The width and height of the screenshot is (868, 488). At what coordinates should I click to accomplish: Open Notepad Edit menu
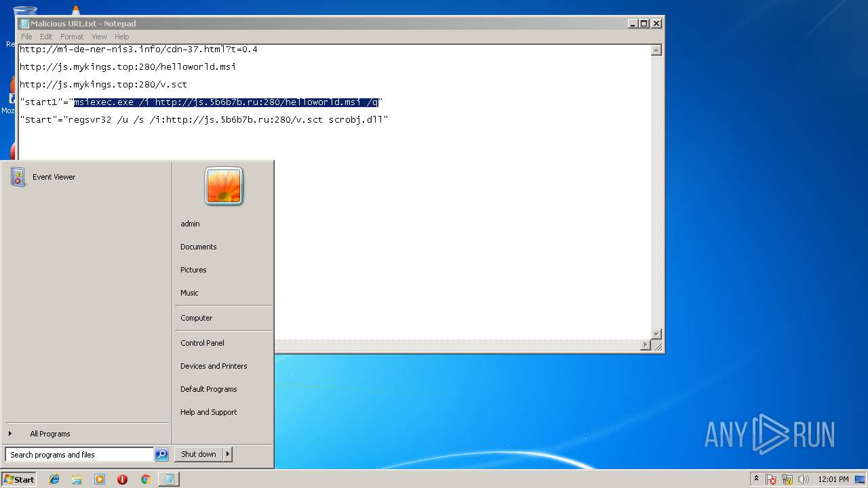46,37
